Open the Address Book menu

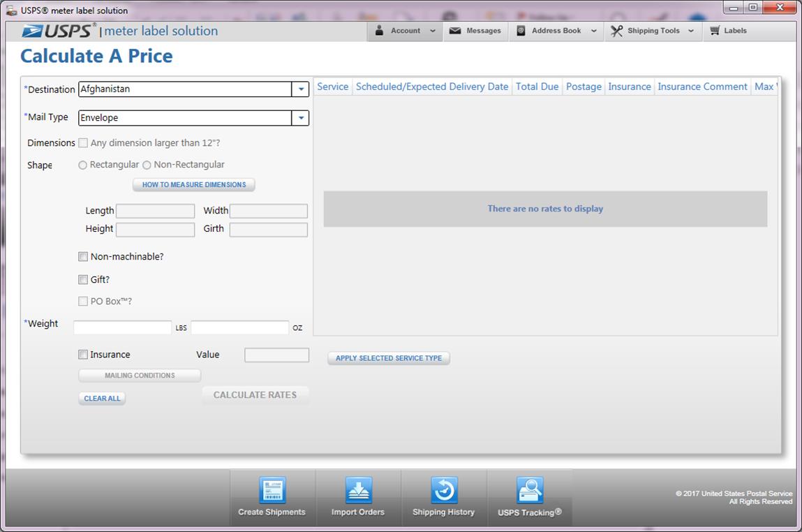click(x=556, y=31)
